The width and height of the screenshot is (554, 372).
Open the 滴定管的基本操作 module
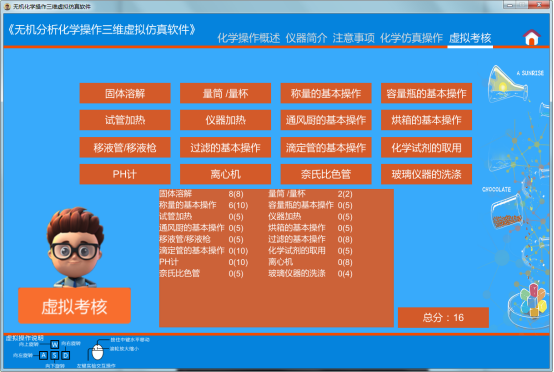click(326, 147)
